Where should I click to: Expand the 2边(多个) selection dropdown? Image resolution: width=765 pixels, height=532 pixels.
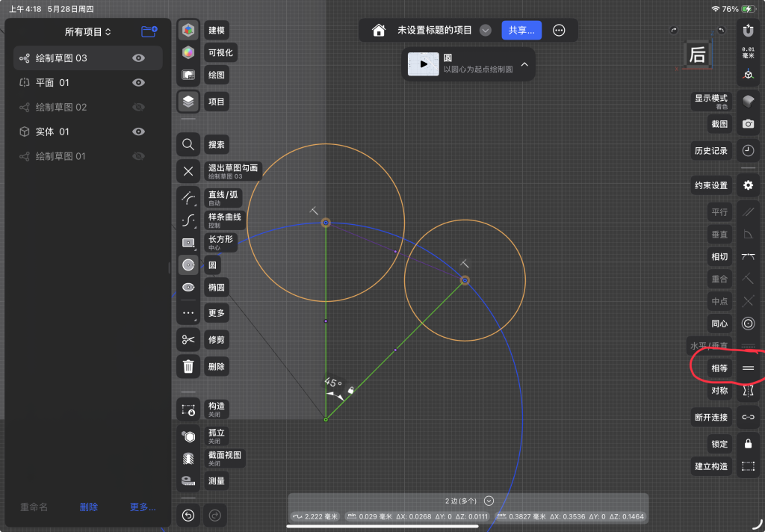click(x=489, y=501)
